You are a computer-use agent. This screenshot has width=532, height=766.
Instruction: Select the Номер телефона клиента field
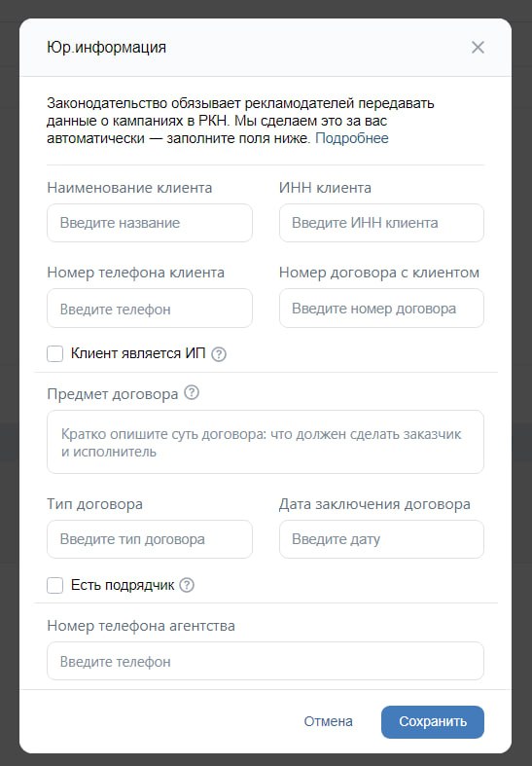coord(150,309)
